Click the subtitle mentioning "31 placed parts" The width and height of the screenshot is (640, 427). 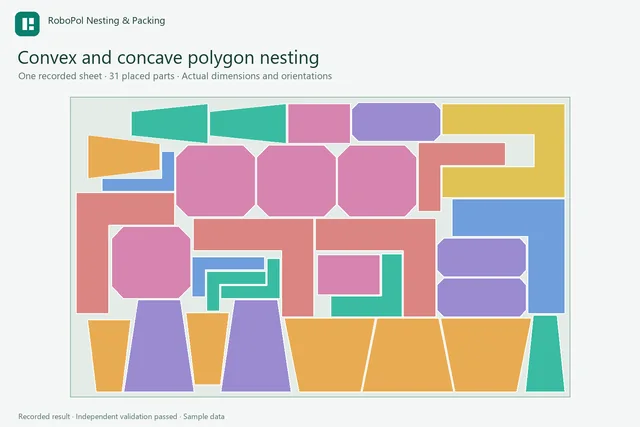(x=175, y=76)
